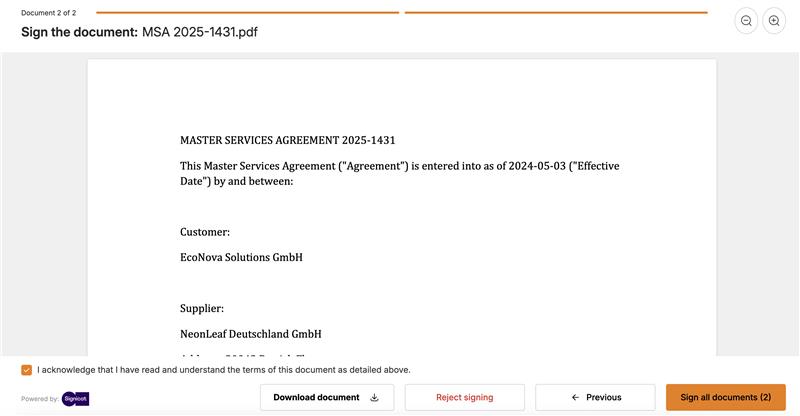This screenshot has width=800, height=416.
Task: Click the download arrow icon
Action: pyautogui.click(x=375, y=397)
